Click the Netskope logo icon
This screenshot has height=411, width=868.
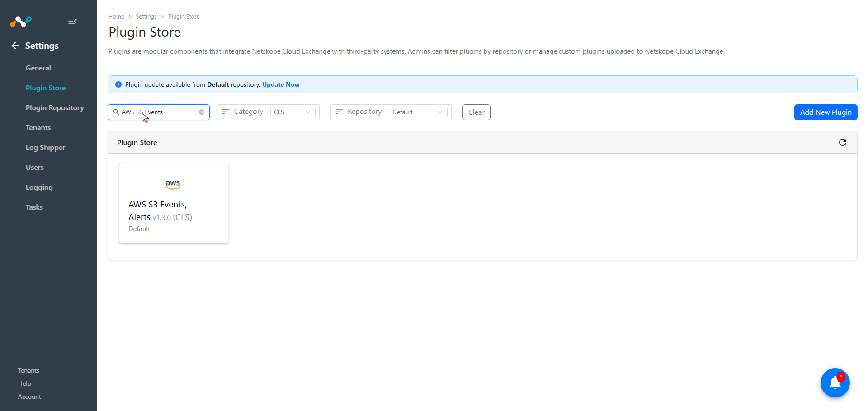[21, 21]
